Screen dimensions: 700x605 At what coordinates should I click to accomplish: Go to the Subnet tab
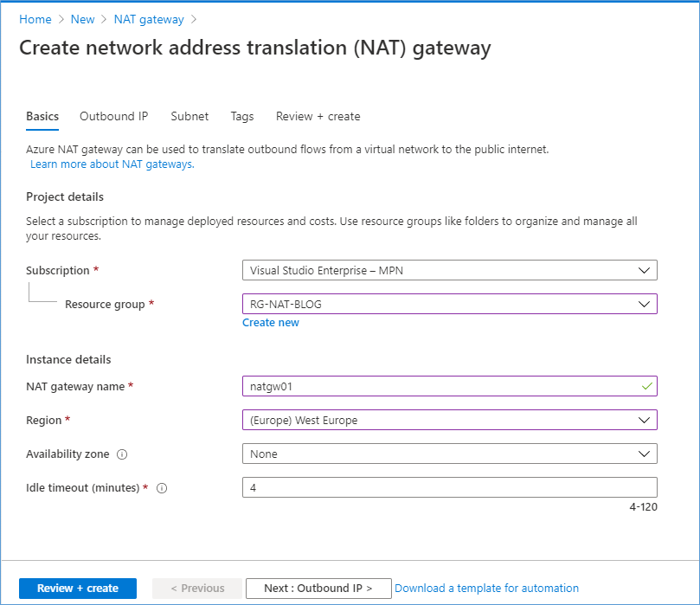189,117
